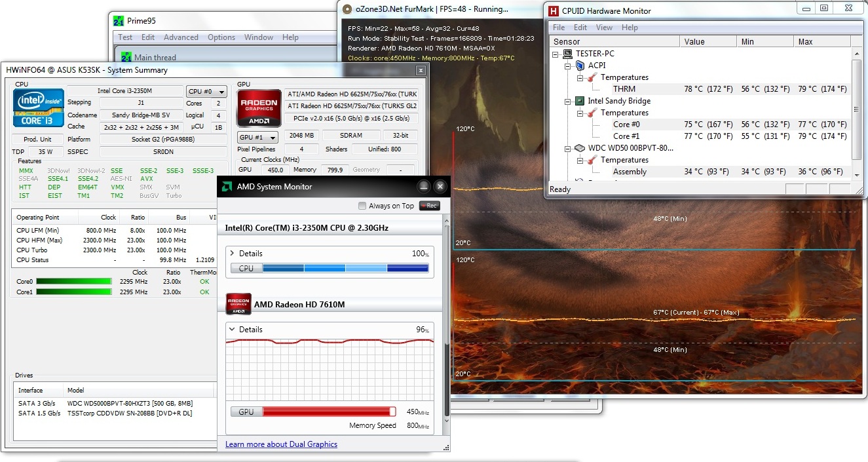Collapse GPU Details in AMD System Monitor

231,330
